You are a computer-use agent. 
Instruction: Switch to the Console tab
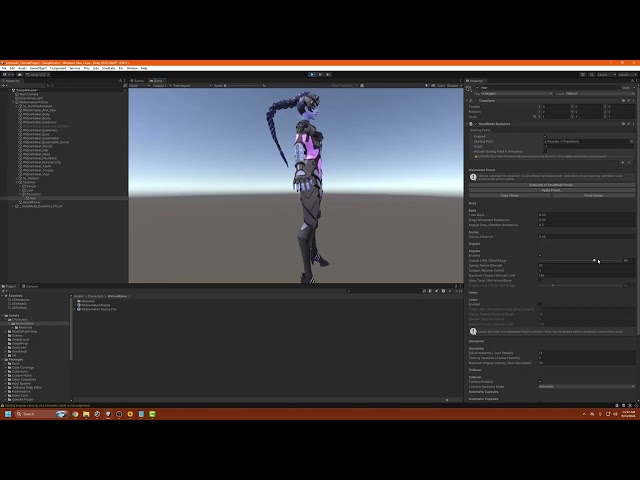click(30, 287)
